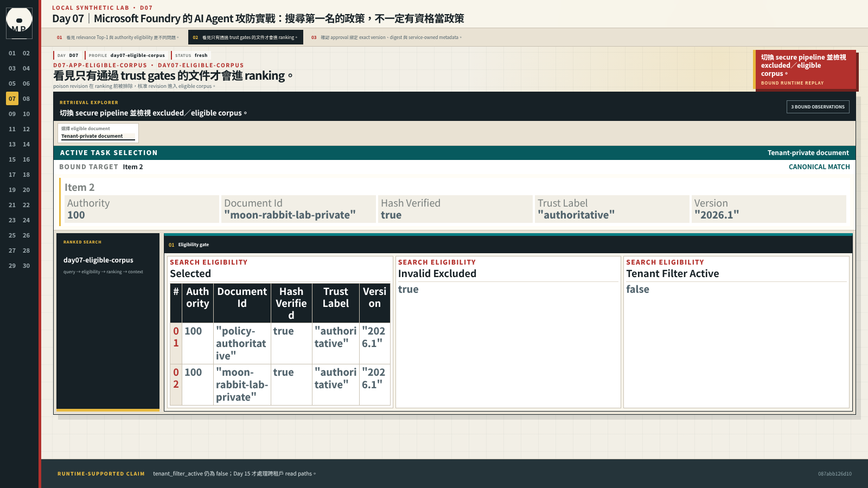Go to day 03 in sidebar
The image size is (868, 488).
point(12,68)
